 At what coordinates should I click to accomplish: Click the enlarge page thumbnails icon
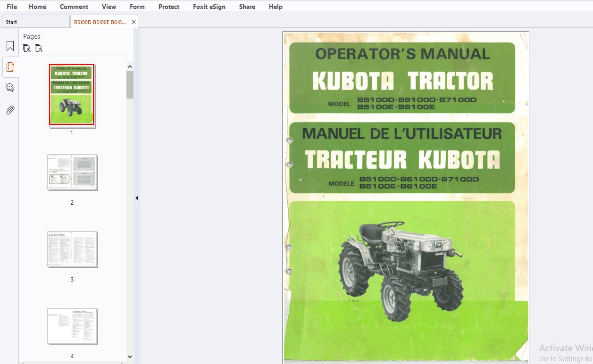pyautogui.click(x=27, y=48)
